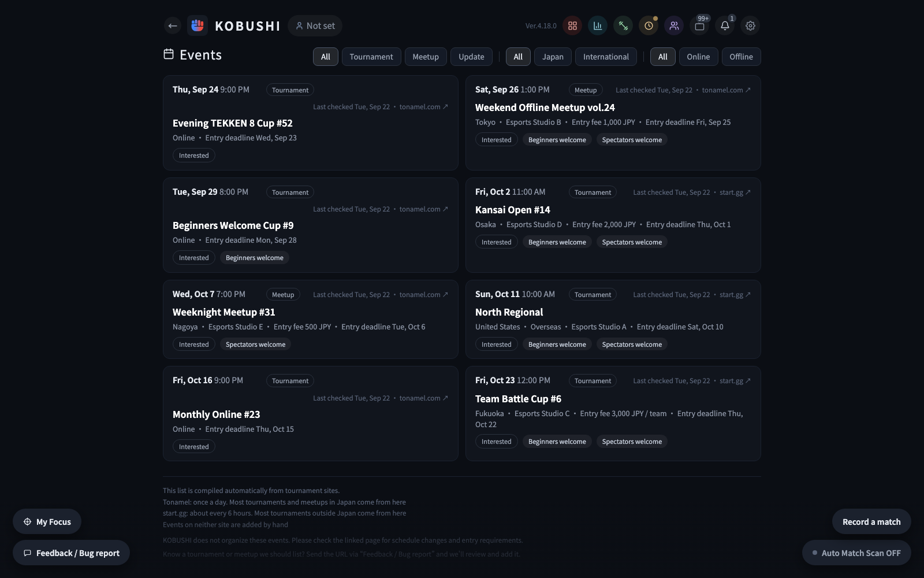Click Weekend Offline Meetup vol.24 title
The image size is (924, 578).
[545, 108]
